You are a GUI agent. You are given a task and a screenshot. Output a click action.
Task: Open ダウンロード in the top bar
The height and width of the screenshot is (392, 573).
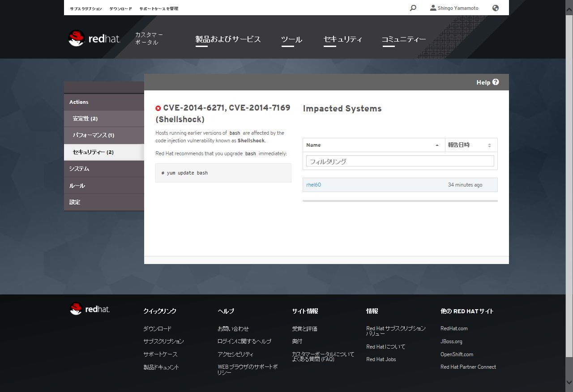click(x=120, y=9)
